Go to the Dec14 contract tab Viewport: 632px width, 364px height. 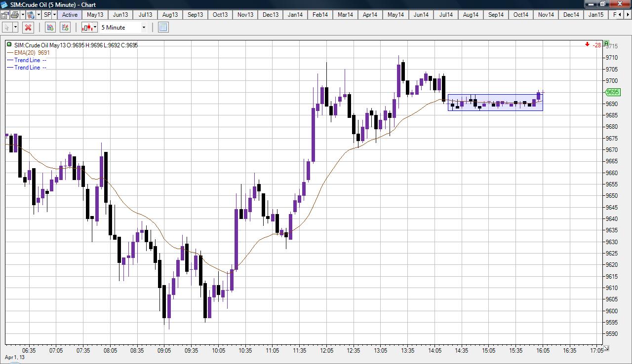(x=571, y=15)
